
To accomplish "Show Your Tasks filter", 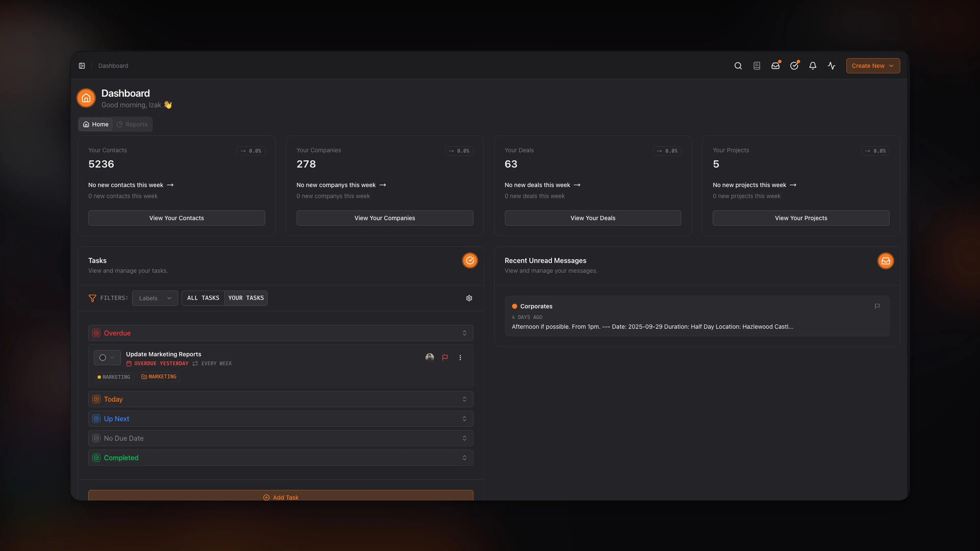I will click(x=246, y=298).
